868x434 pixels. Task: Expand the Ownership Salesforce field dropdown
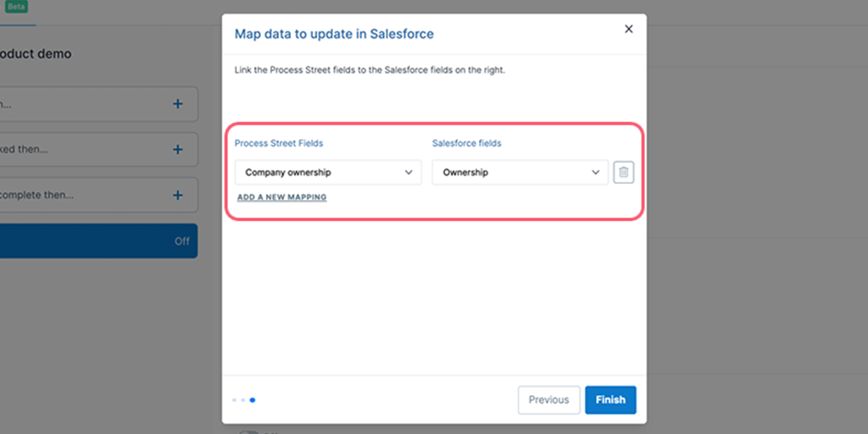520,172
